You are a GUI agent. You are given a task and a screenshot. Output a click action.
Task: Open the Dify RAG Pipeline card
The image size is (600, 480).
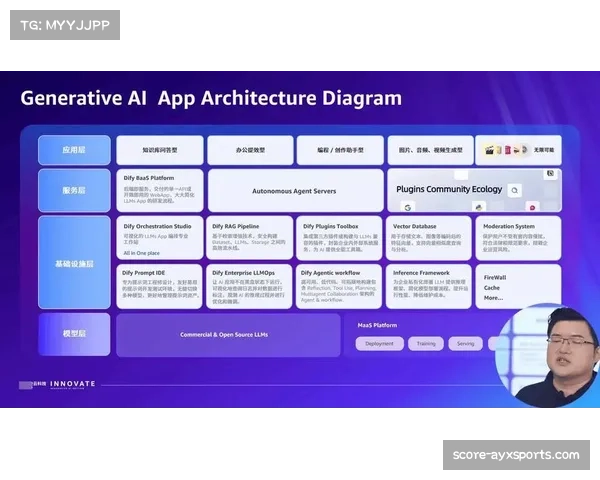[249, 238]
